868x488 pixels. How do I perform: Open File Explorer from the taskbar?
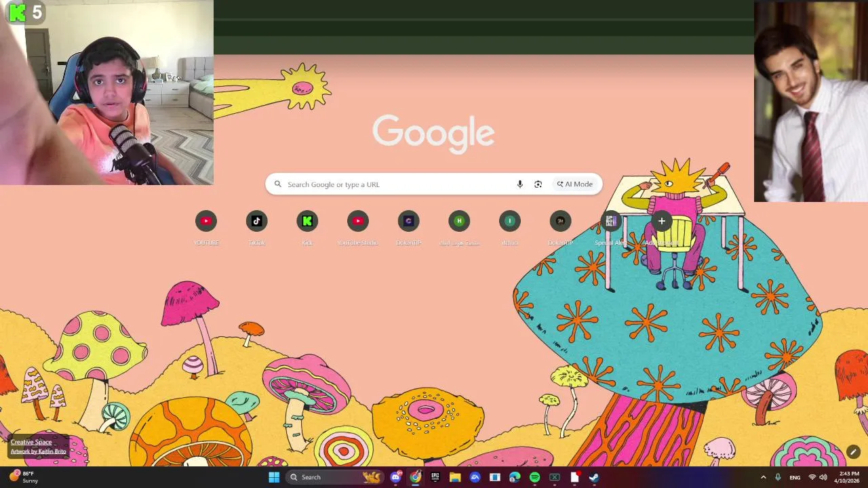click(455, 477)
